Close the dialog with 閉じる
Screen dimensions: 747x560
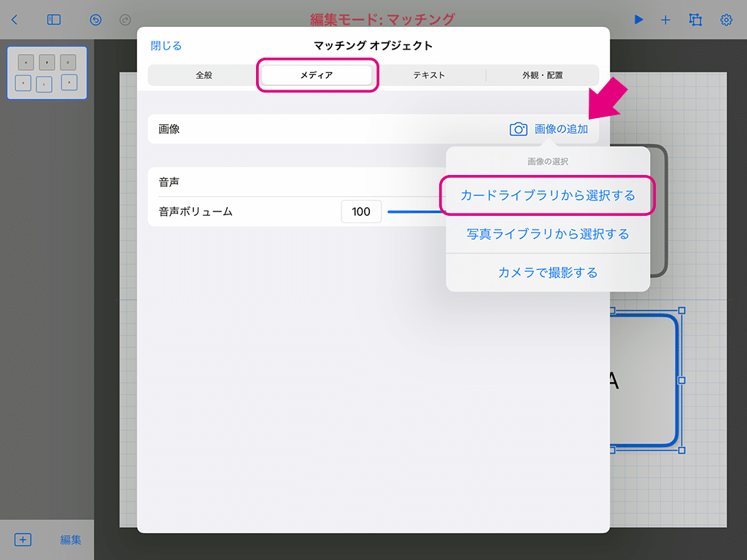coord(166,46)
